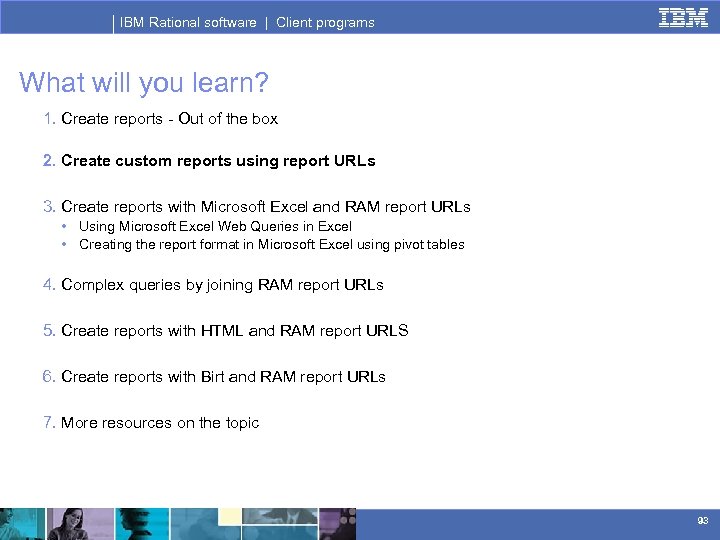Click footer photo of smiling woman
The image size is (720, 540).
[x=80, y=524]
